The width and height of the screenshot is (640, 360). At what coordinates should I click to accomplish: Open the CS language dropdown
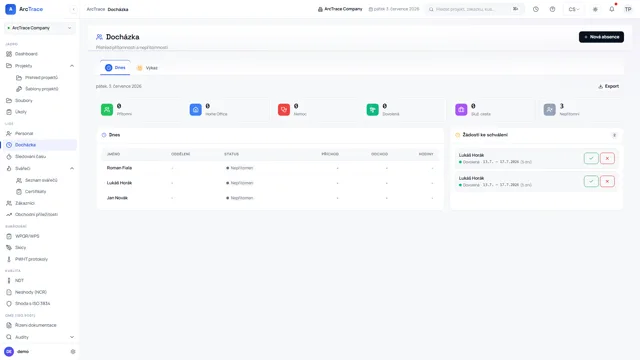[574, 9]
